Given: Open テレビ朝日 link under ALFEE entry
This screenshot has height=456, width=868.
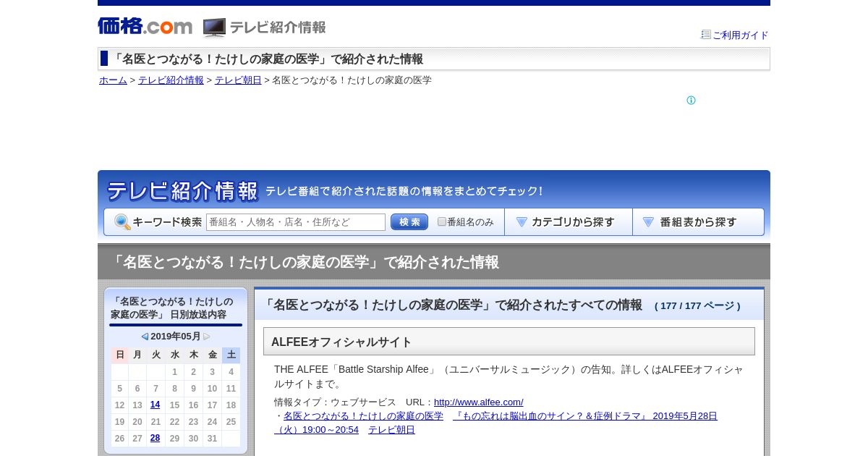Looking at the screenshot, I should coord(391,429).
